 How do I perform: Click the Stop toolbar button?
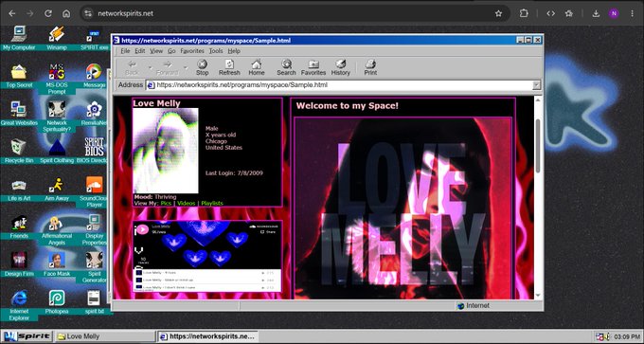click(x=202, y=68)
